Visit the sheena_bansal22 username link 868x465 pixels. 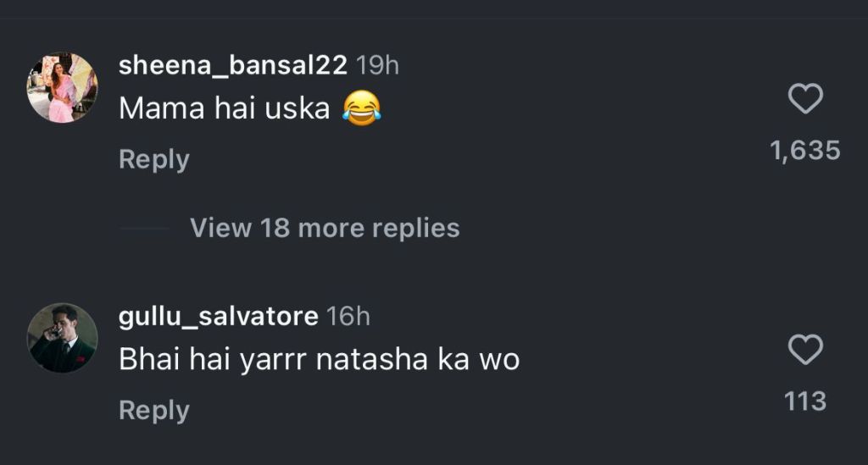232,66
